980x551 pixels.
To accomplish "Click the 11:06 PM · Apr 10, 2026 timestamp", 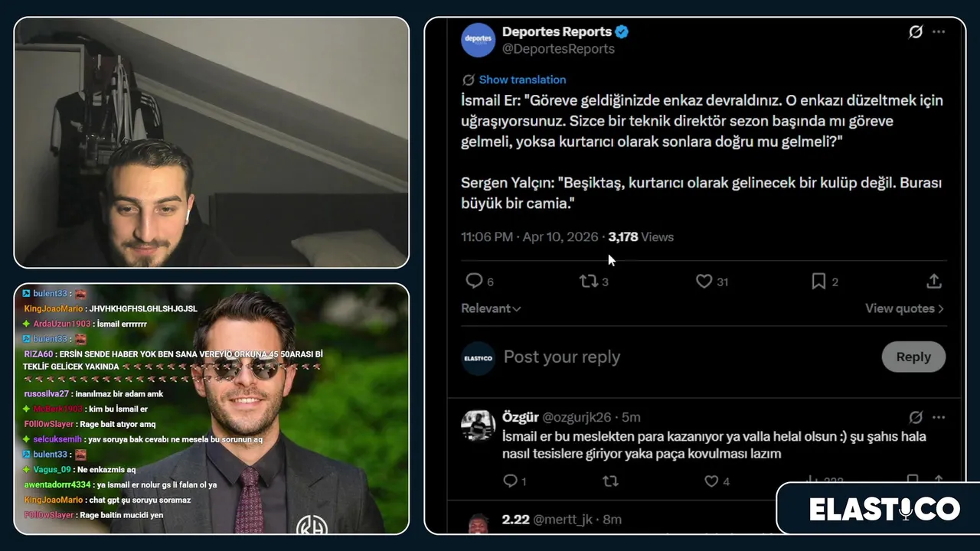I will [529, 237].
